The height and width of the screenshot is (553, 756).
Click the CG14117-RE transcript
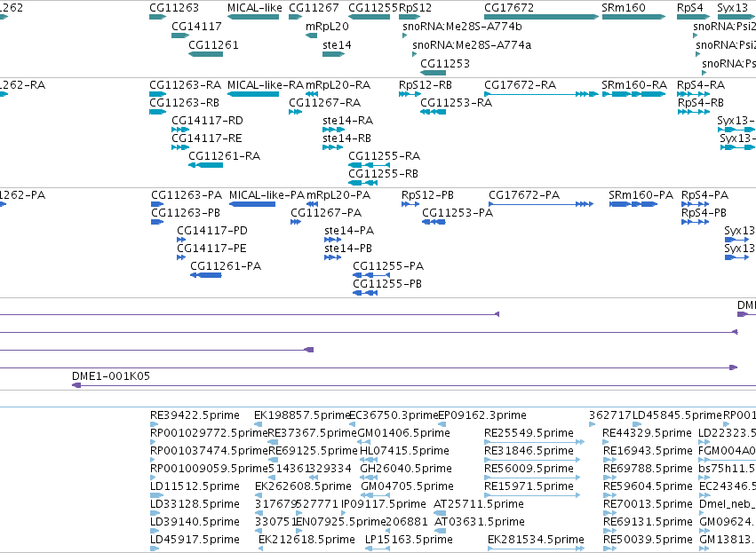tap(180, 147)
